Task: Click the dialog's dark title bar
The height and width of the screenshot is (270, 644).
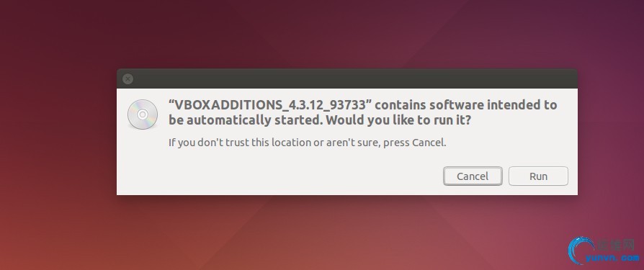Action: coord(347,78)
